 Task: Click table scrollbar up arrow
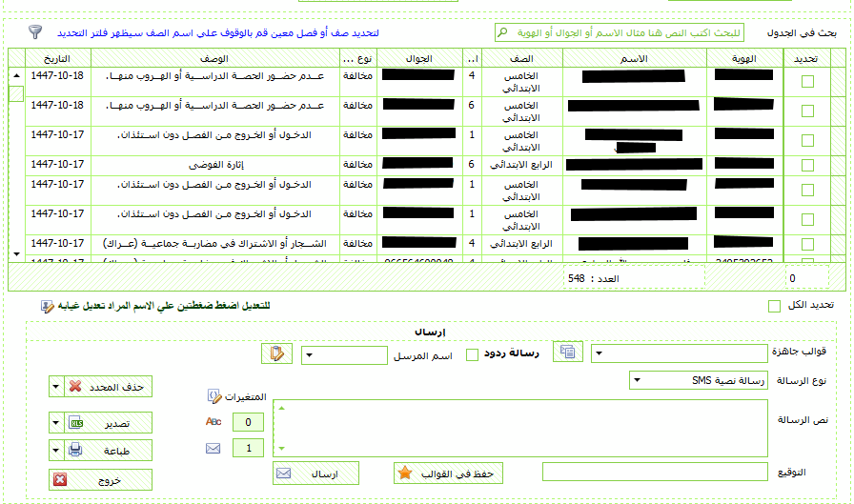tap(16, 75)
